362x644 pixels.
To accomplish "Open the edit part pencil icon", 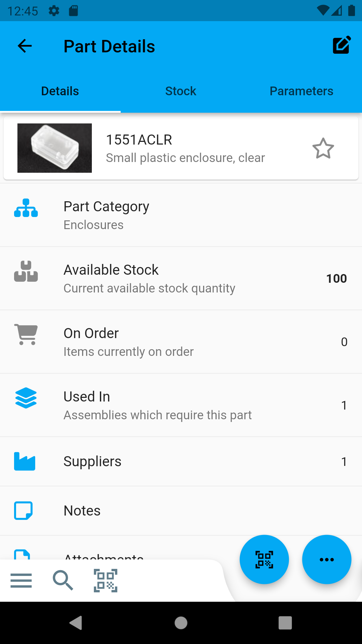I will coord(342,45).
